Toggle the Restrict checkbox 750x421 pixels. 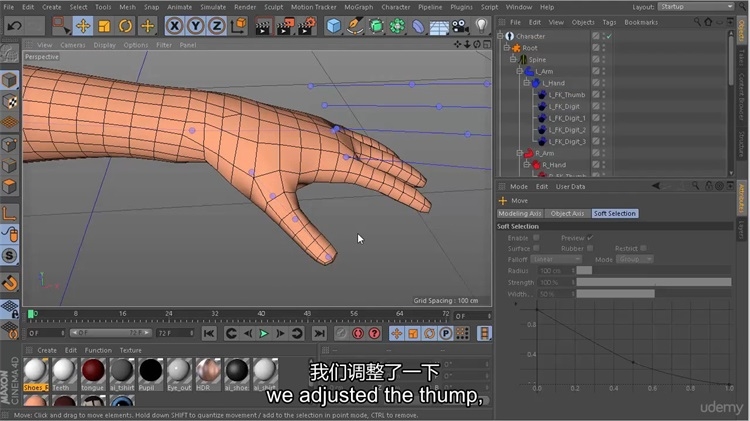tap(645, 249)
